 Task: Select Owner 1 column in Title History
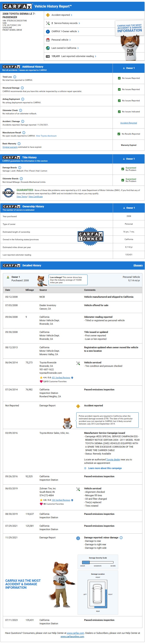tap(129, 159)
